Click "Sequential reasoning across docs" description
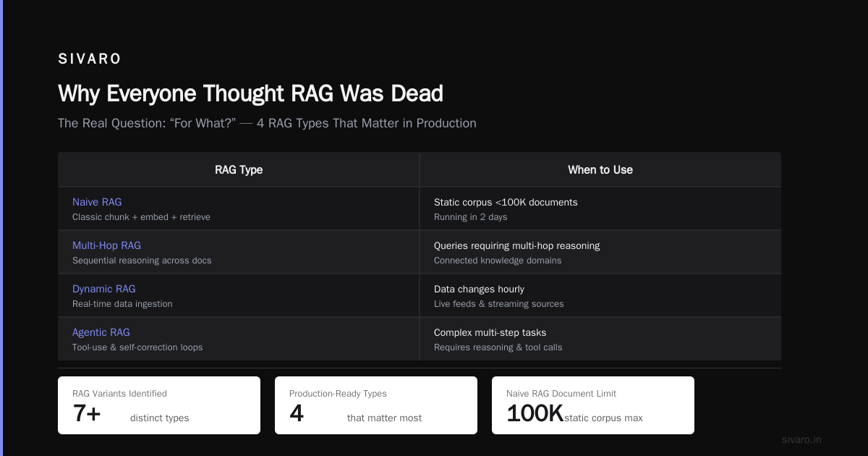 [142, 261]
